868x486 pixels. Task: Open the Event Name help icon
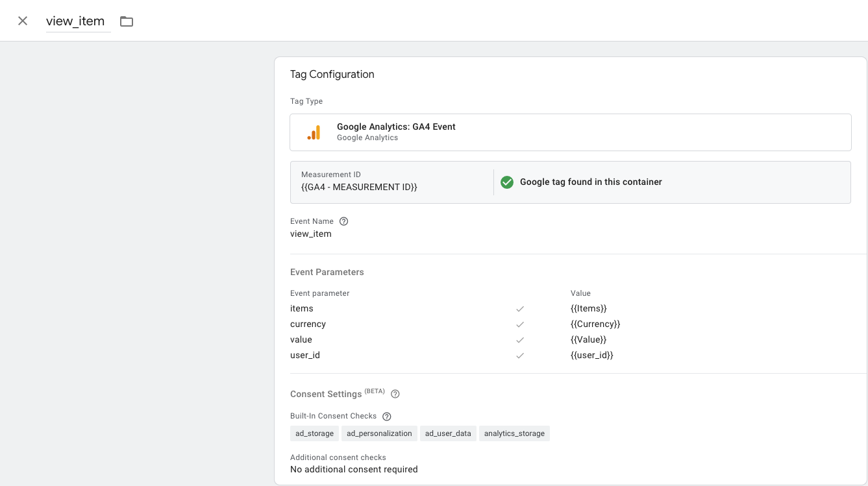(x=344, y=221)
